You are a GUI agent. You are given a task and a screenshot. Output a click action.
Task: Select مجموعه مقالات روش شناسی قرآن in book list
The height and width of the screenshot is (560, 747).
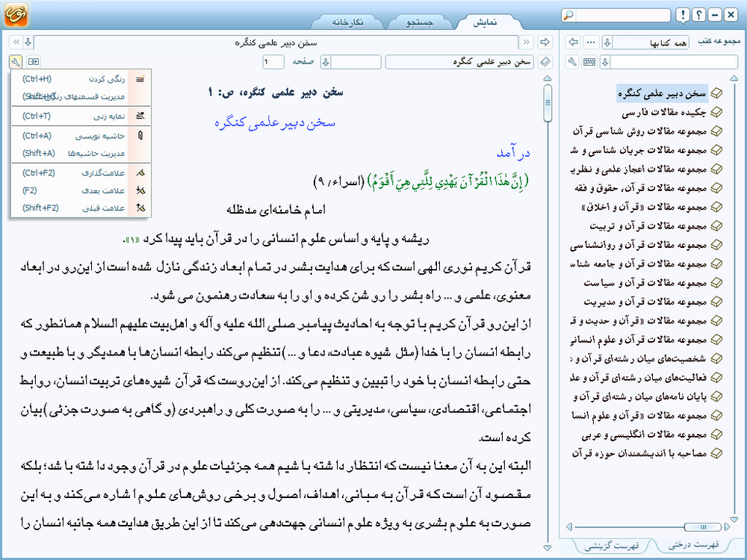pos(640,131)
